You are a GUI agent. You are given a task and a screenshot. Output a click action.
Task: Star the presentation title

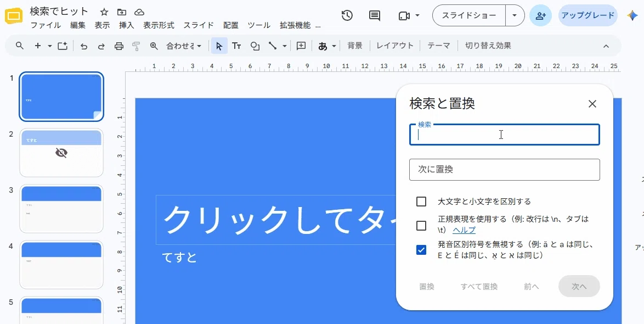(104, 12)
